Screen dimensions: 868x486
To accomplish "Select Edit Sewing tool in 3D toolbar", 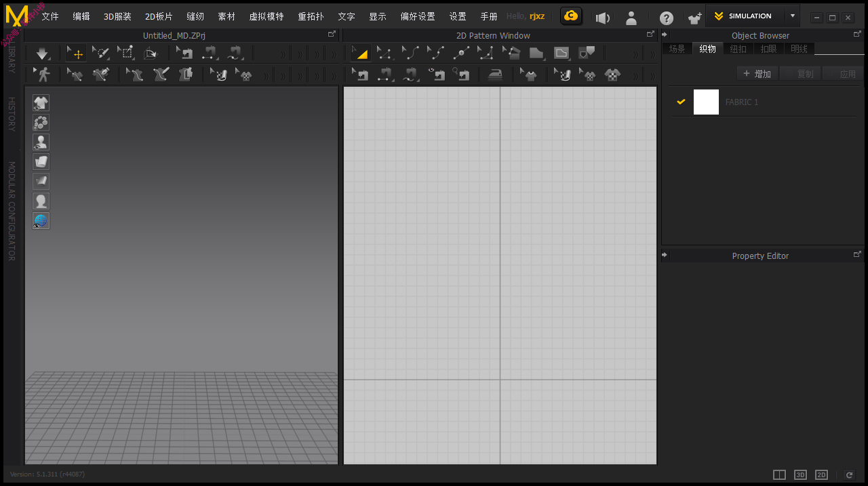I will coord(184,54).
